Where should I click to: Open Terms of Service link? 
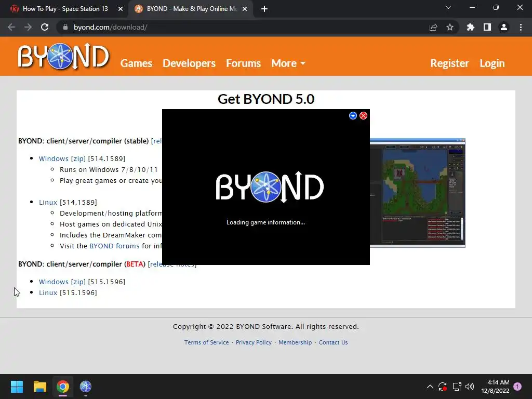click(x=206, y=342)
